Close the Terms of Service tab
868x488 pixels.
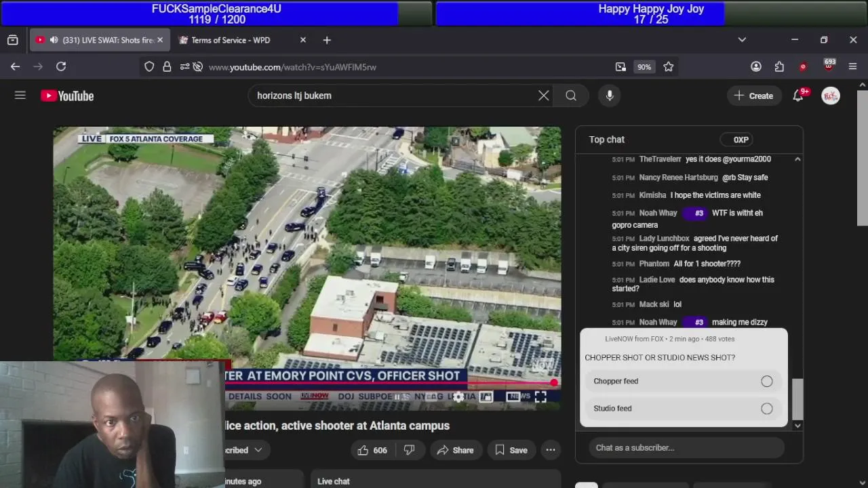click(x=303, y=40)
